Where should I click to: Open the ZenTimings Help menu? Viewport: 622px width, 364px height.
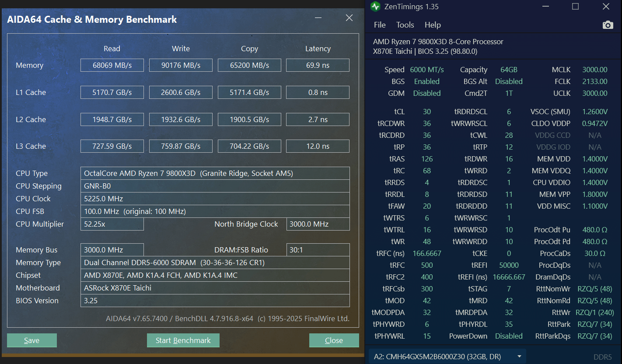(433, 25)
